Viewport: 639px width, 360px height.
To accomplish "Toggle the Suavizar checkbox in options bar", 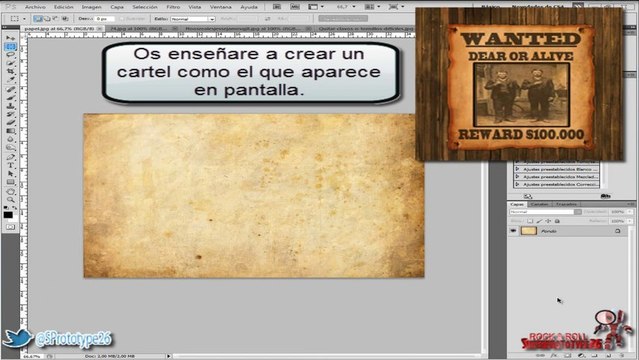I will click(x=122, y=19).
